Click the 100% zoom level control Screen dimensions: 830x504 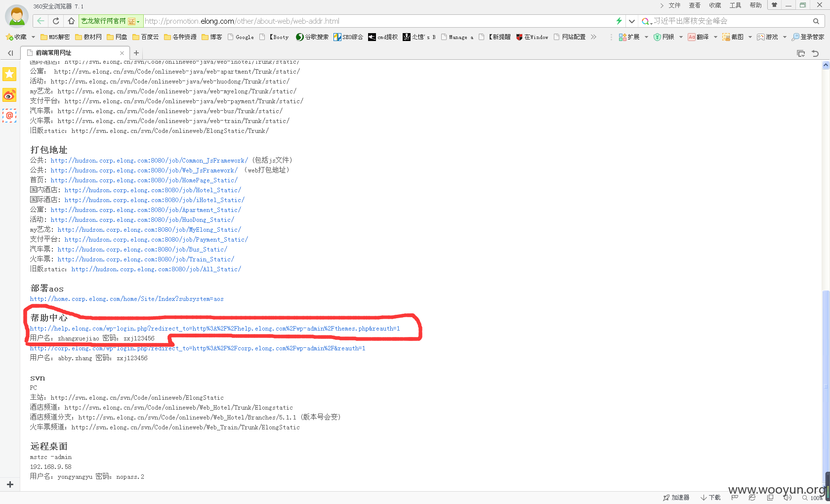(813, 498)
